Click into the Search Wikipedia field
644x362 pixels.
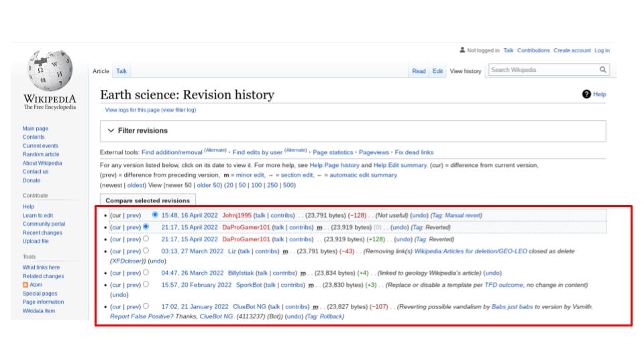(x=542, y=70)
